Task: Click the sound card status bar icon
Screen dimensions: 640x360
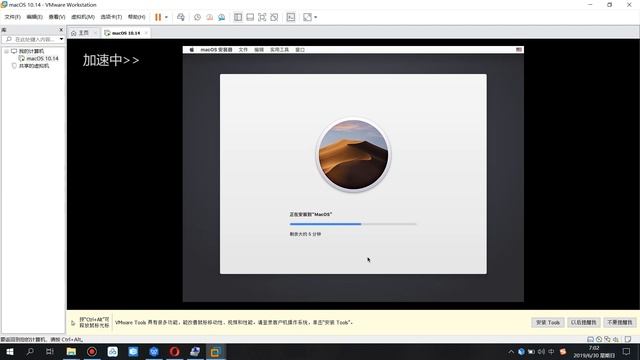Action: coord(616,339)
